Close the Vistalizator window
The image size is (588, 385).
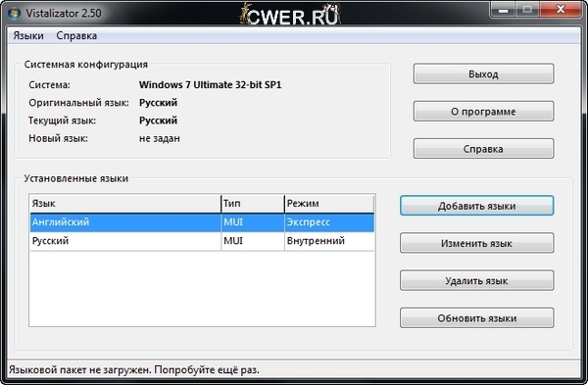(x=561, y=10)
